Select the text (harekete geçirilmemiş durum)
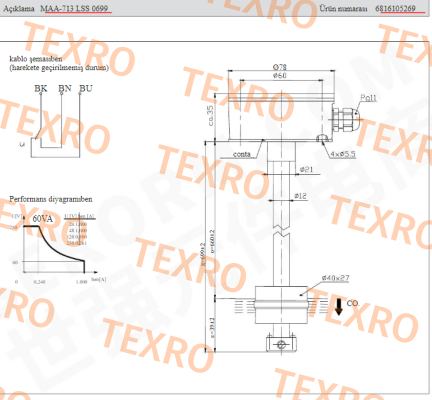Image resolution: width=432 pixels, height=400 pixels. pos(59,68)
